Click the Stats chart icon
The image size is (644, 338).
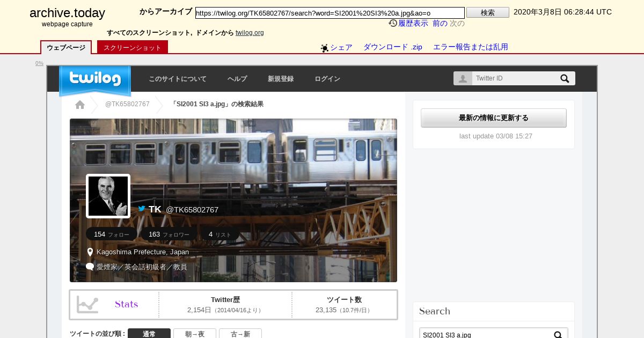87,304
